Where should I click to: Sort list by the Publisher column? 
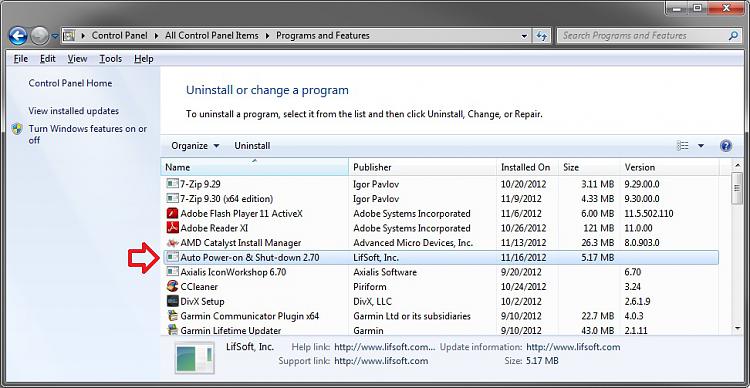(x=423, y=167)
